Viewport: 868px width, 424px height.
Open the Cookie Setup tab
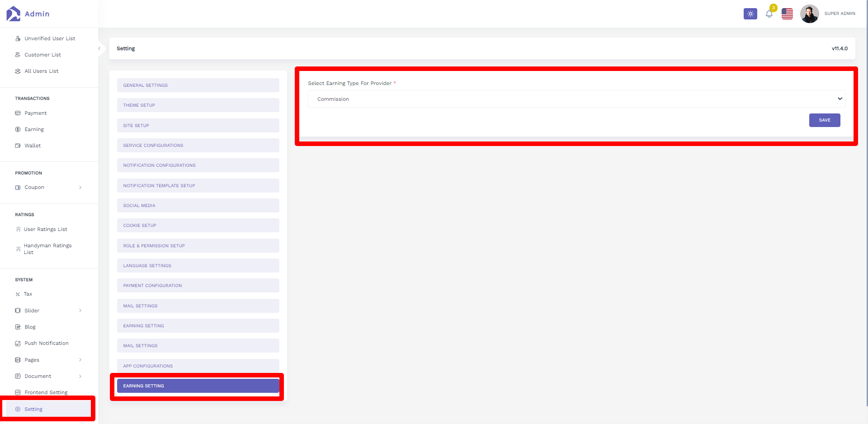click(198, 225)
